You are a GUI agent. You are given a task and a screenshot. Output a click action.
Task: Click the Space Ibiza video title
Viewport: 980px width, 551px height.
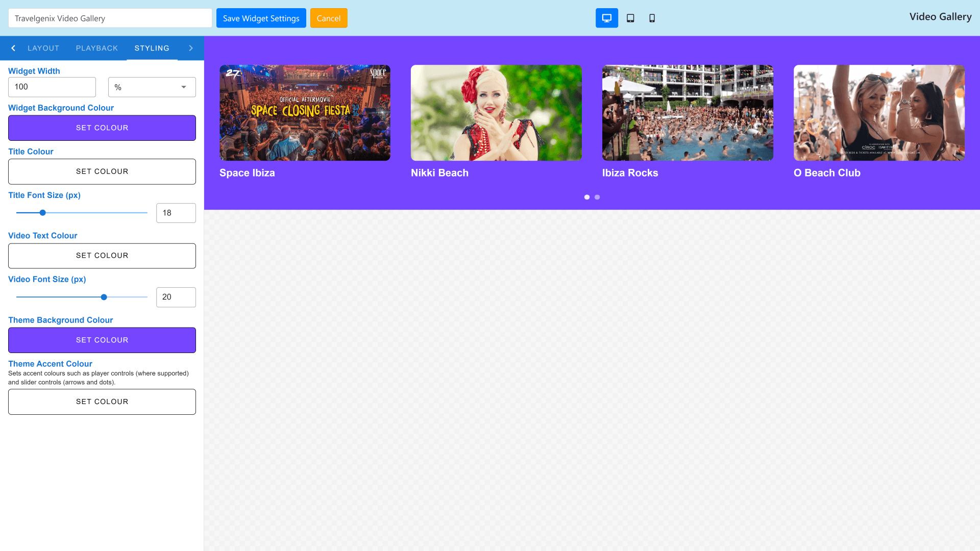[247, 173]
